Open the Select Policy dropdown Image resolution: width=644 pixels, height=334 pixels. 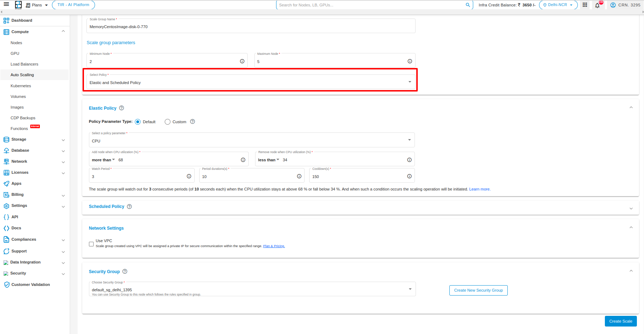(251, 82)
